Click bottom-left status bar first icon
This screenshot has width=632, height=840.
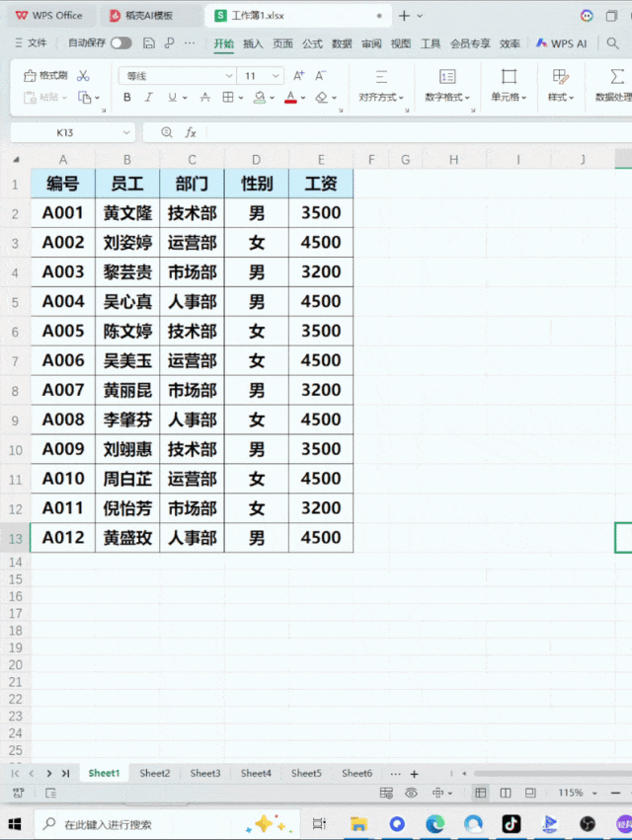click(x=18, y=793)
